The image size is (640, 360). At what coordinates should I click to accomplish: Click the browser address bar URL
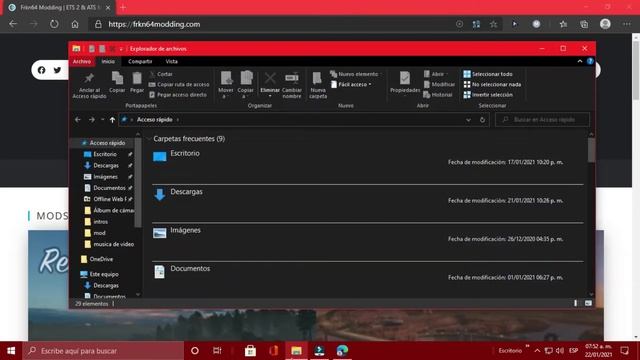pyautogui.click(x=154, y=24)
